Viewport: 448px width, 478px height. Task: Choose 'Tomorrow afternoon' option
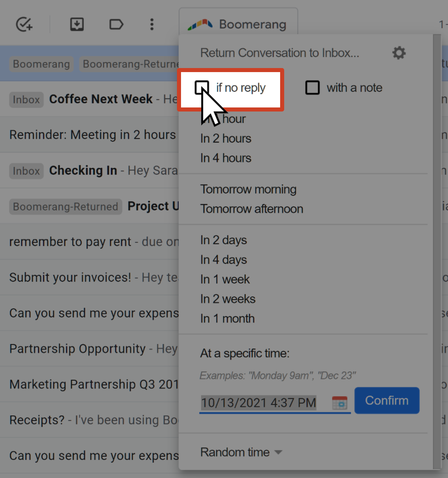coord(251,209)
